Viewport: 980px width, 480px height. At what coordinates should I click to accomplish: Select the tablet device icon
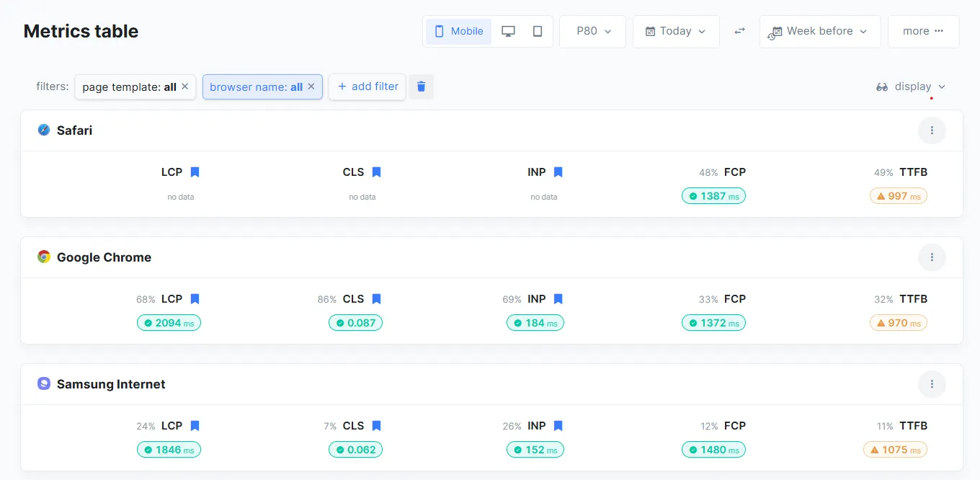pyautogui.click(x=538, y=32)
